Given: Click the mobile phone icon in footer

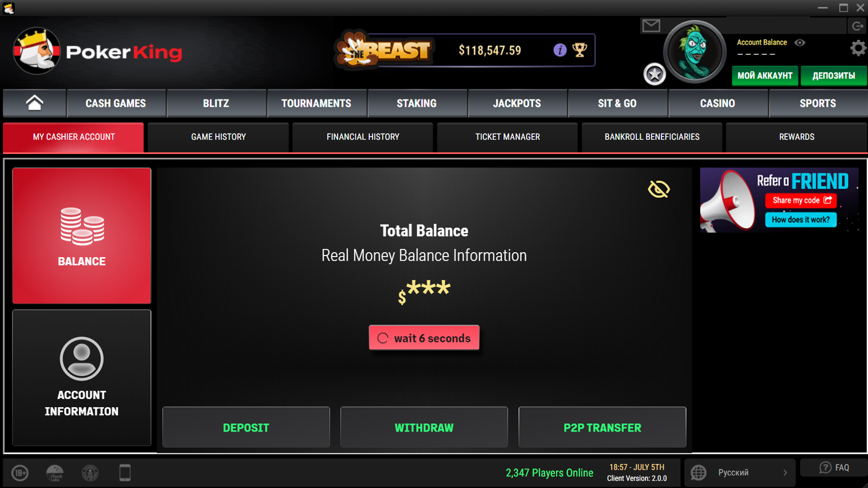Looking at the screenshot, I should point(125,473).
